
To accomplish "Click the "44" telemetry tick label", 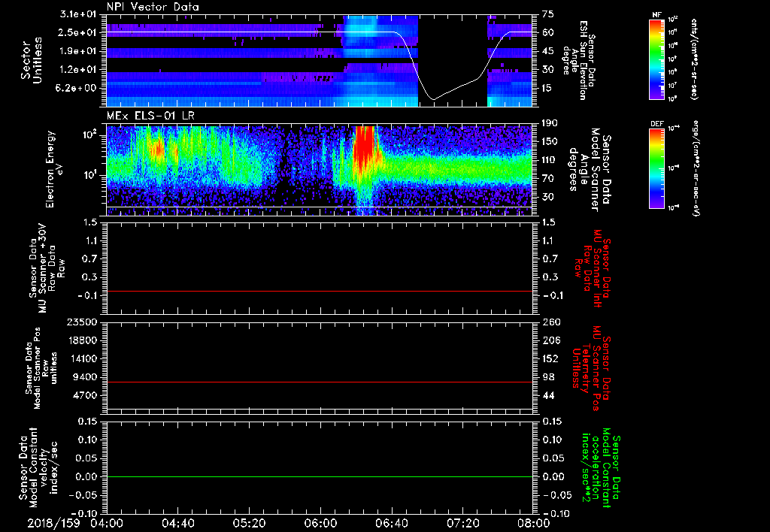I will pos(548,396).
